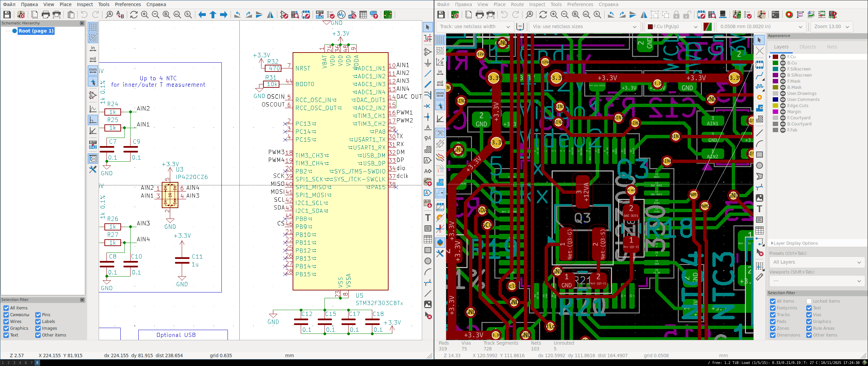Switch to workspace 8 in taskbar

pyautogui.click(x=37, y=363)
